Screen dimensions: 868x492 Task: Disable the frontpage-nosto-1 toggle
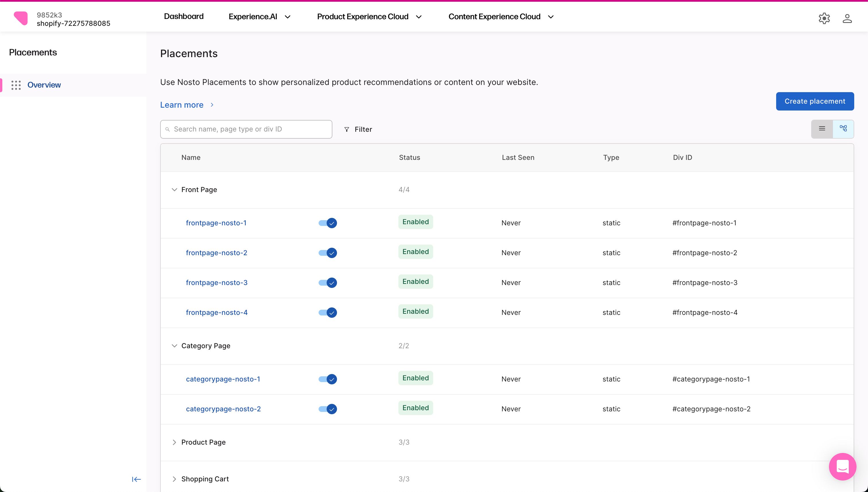point(328,223)
